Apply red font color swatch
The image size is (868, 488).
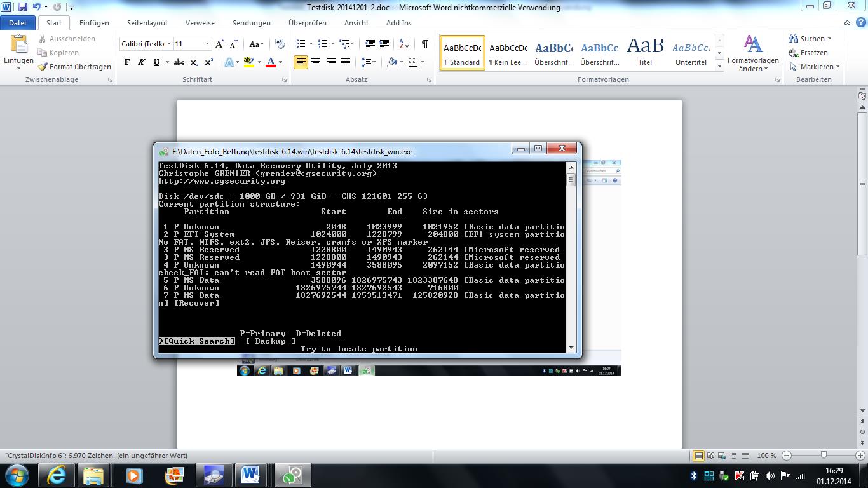(271, 62)
